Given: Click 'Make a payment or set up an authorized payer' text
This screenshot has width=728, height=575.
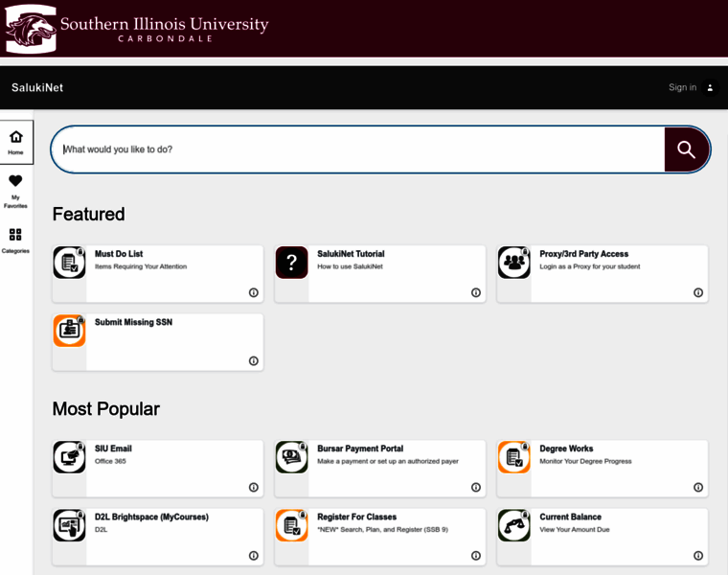Looking at the screenshot, I should (x=388, y=461).
